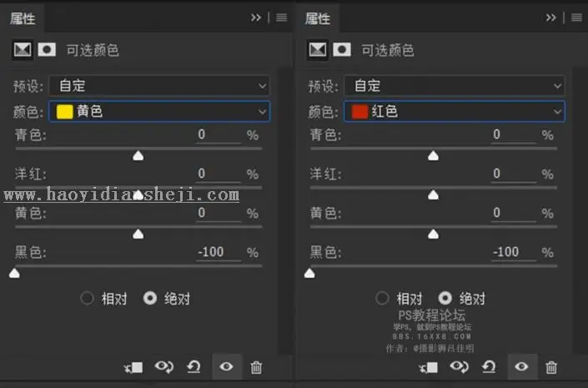
Task: Click the 青色 value field in the red panel
Action: [514, 134]
